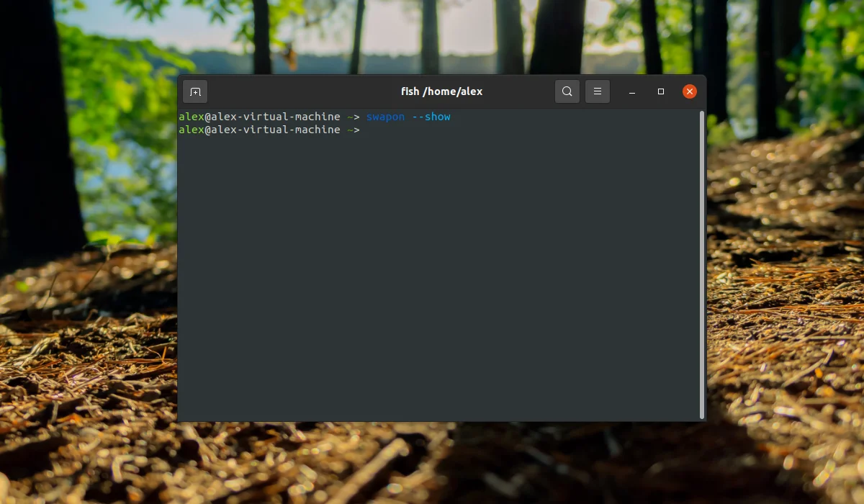This screenshot has height=504, width=864.
Task: Open the terminal search tool
Action: (567, 91)
